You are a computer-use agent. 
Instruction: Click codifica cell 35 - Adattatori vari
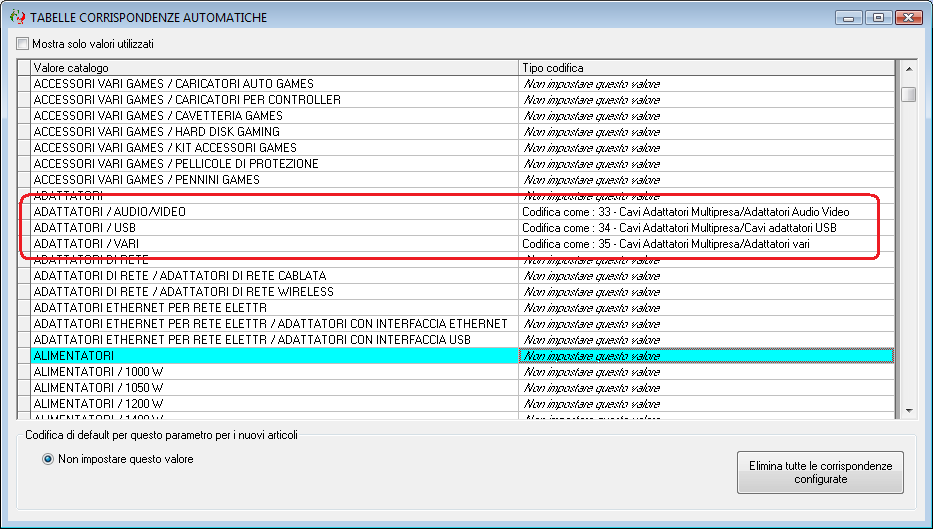click(x=706, y=244)
